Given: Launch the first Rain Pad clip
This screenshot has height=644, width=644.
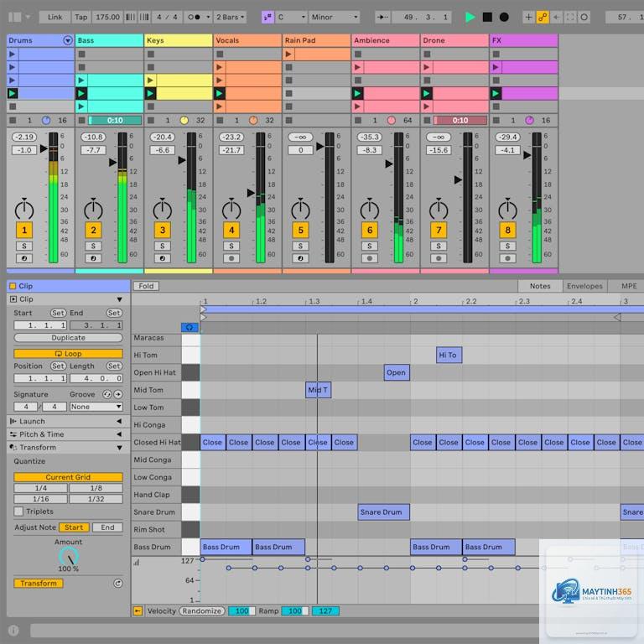Looking at the screenshot, I should tap(288, 54).
